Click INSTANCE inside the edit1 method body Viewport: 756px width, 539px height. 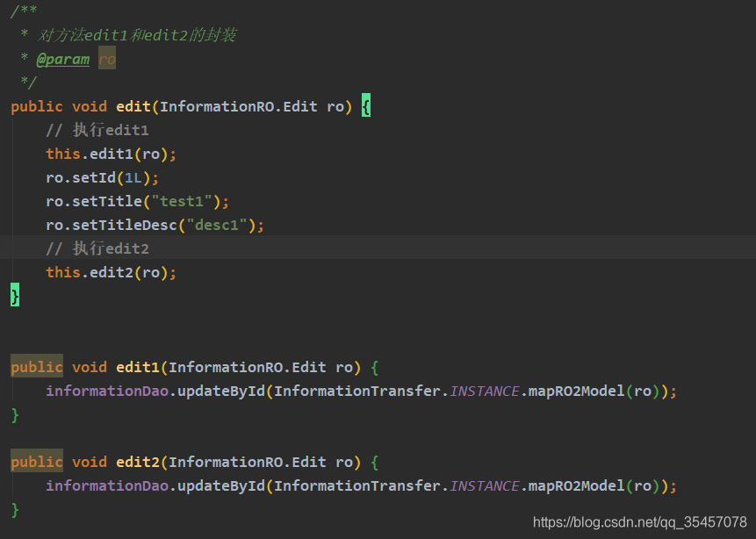tap(485, 391)
